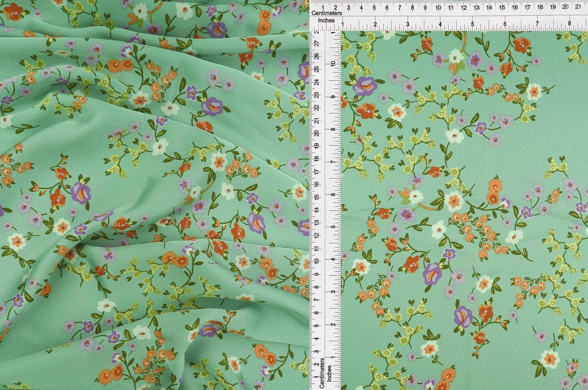Click the number 10 on the vertical inch ruler
Viewport: 588px width, 390px height.
333,64
